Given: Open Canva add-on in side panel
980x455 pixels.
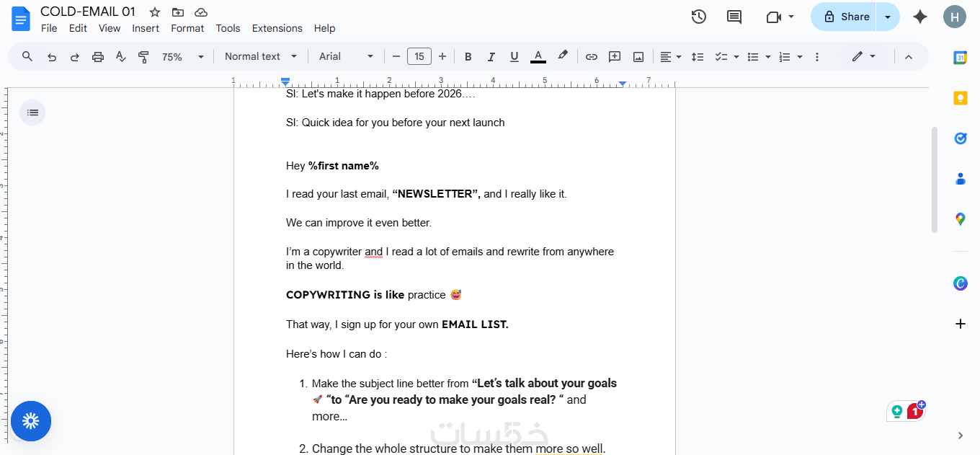Looking at the screenshot, I should 961,283.
